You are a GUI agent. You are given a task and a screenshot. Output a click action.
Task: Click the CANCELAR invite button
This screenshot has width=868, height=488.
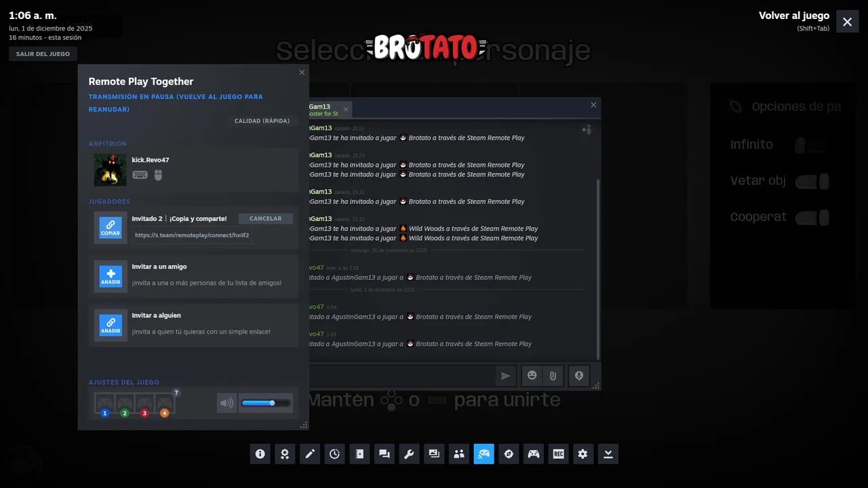click(x=266, y=219)
